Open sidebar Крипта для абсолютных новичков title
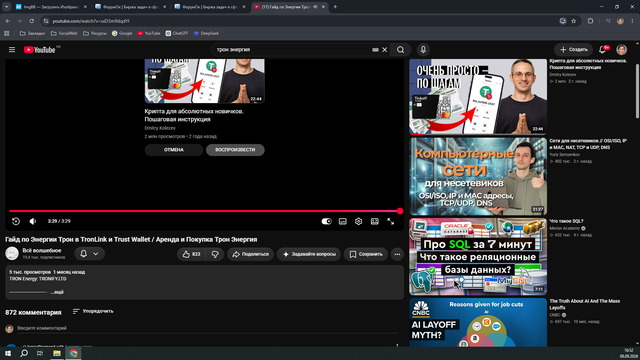This screenshot has height=360, width=640. [x=588, y=64]
